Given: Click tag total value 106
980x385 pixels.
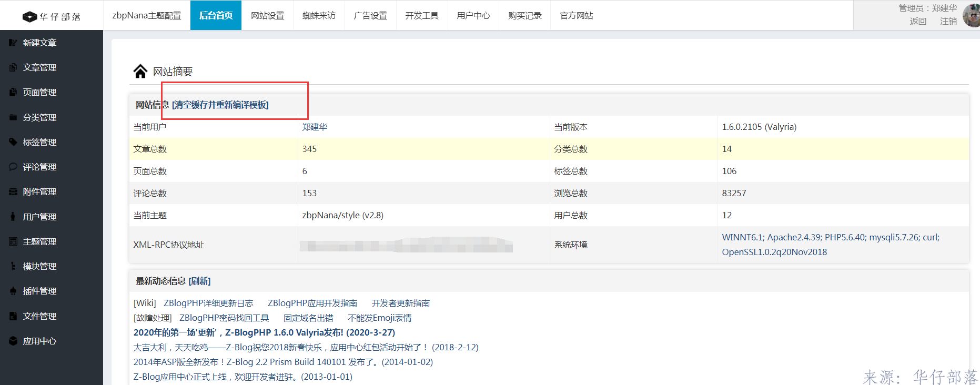Looking at the screenshot, I should coord(729,171).
